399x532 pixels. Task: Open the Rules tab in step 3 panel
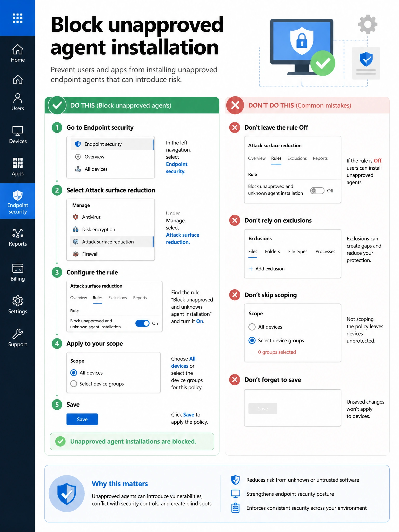click(98, 298)
